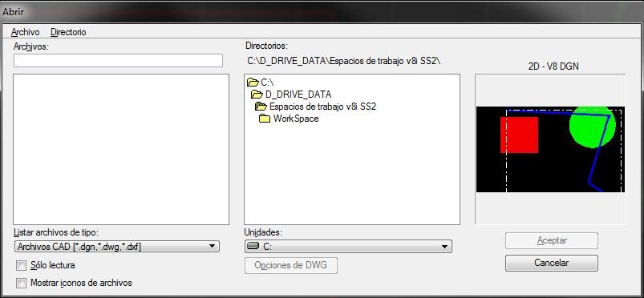
Task: Click the Opciones de DWG button
Action: pos(291,265)
